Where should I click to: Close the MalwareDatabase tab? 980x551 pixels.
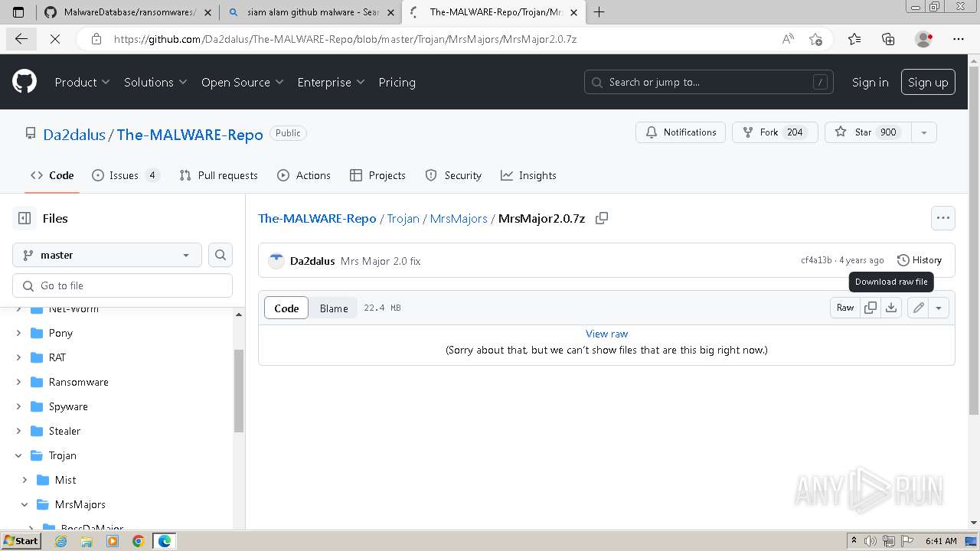pyautogui.click(x=207, y=12)
